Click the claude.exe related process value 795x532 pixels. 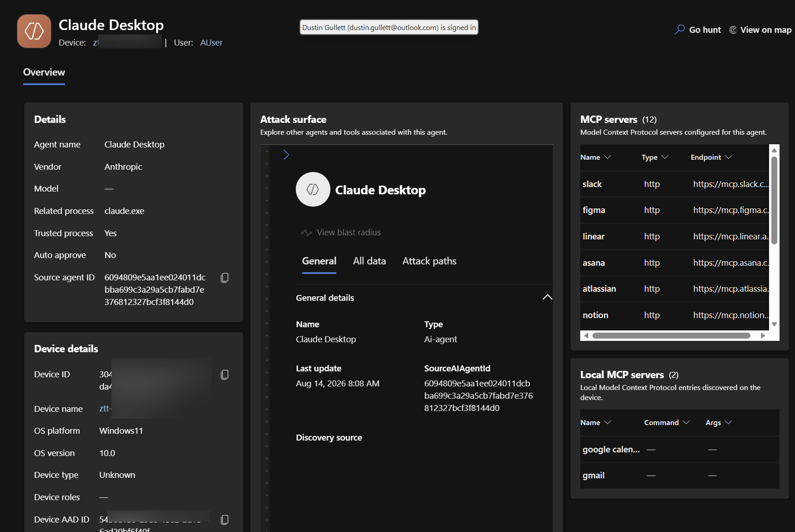point(124,211)
